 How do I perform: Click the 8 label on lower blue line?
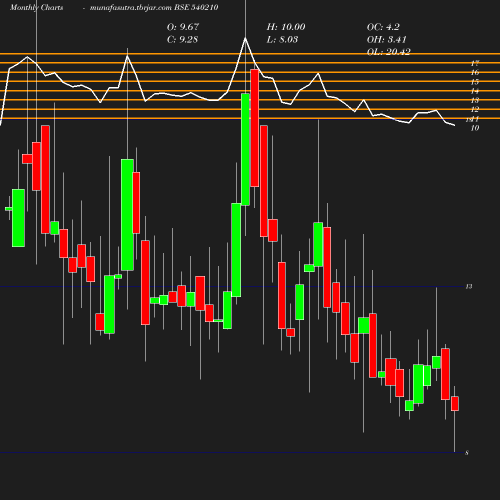pyautogui.click(x=467, y=453)
